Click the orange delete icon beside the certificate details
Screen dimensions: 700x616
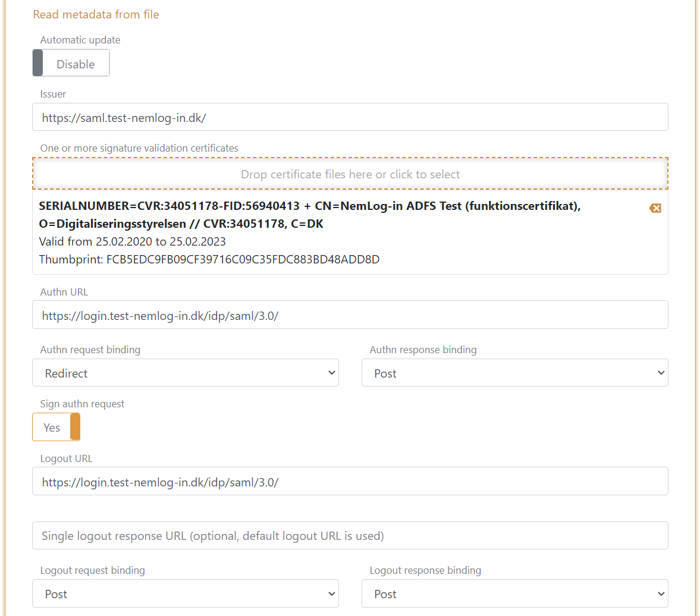tap(655, 208)
